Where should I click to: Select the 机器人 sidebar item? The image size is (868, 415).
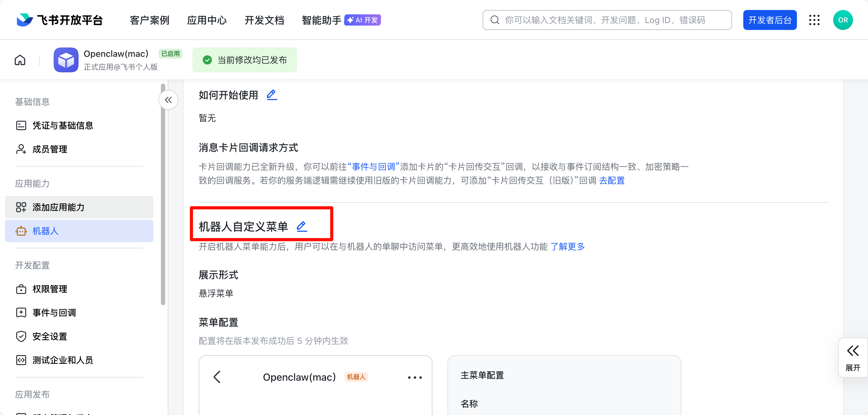pyautogui.click(x=46, y=231)
